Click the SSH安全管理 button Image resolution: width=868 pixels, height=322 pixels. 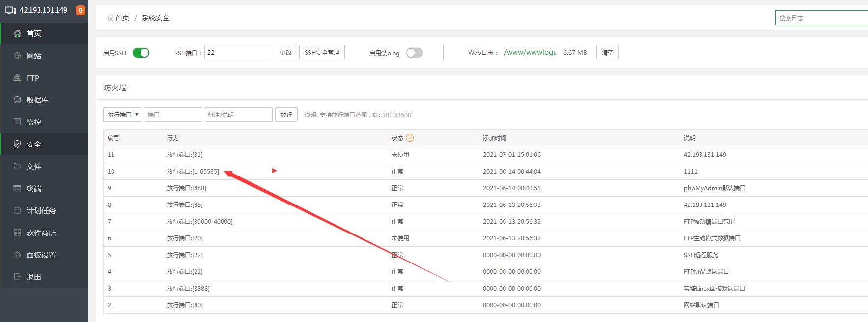point(322,52)
